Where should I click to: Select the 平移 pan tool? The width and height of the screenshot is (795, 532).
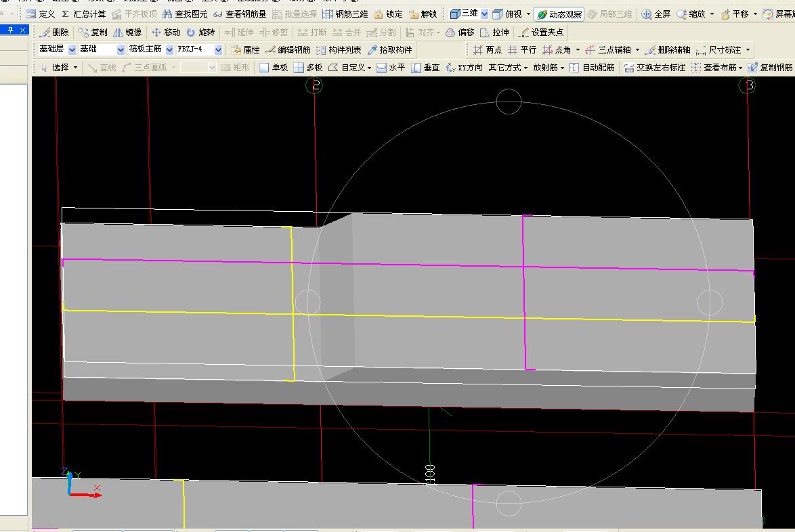(735, 14)
